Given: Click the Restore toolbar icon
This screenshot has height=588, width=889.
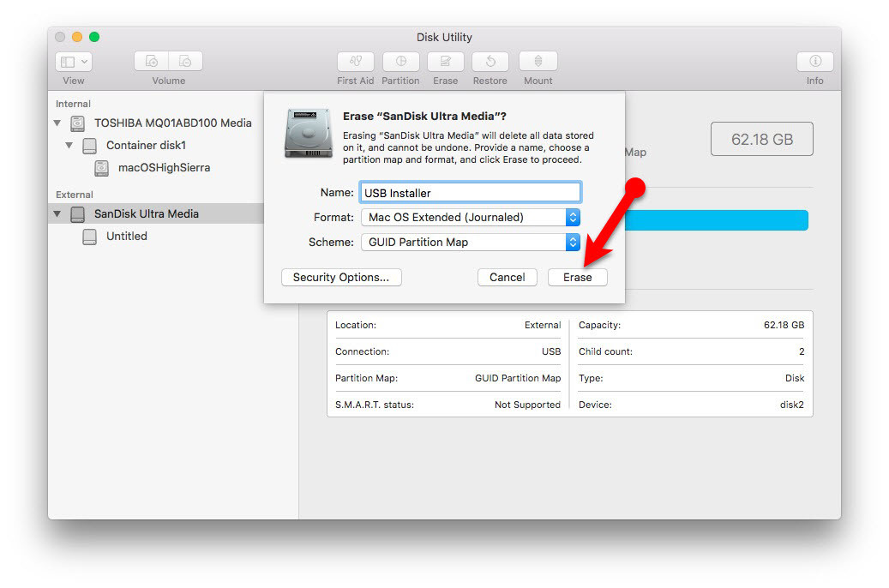Looking at the screenshot, I should pos(490,61).
